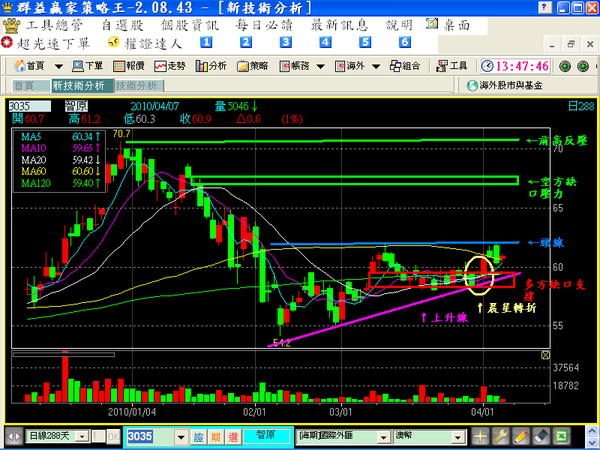This screenshot has width=600, height=450.
Task: Click the MA120 59.40 legend row
Action: (x=60, y=183)
